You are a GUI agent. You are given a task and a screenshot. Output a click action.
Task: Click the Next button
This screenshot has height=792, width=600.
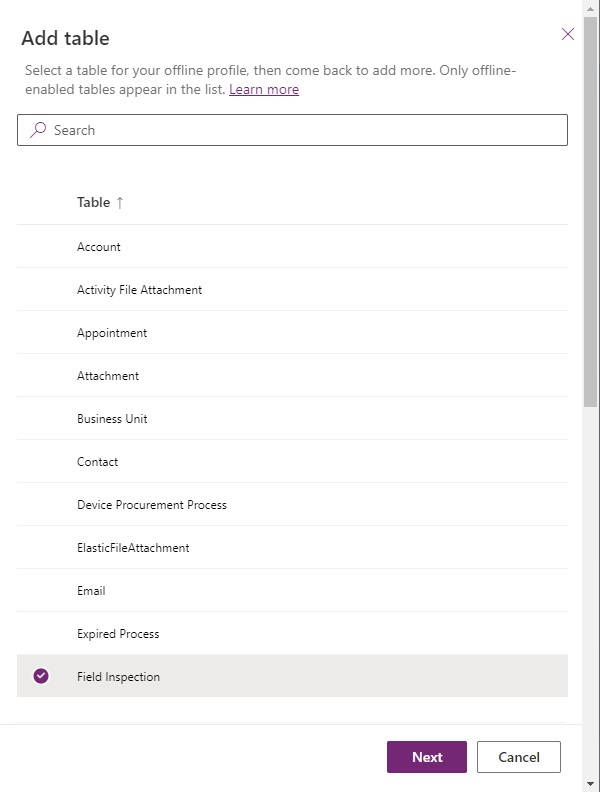pyautogui.click(x=427, y=757)
